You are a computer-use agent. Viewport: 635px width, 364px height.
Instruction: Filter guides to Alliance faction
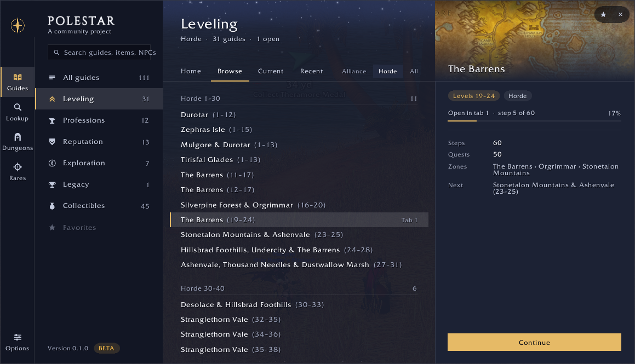354,71
